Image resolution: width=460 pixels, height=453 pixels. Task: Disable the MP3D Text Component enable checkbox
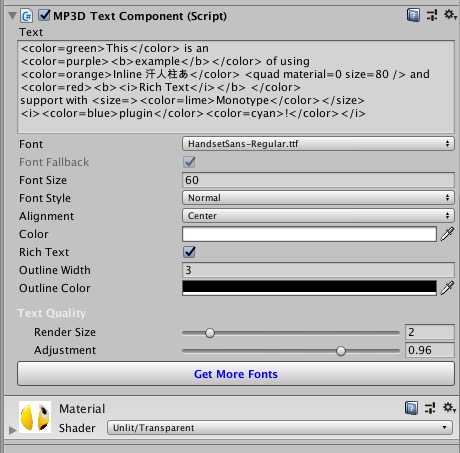pos(44,15)
